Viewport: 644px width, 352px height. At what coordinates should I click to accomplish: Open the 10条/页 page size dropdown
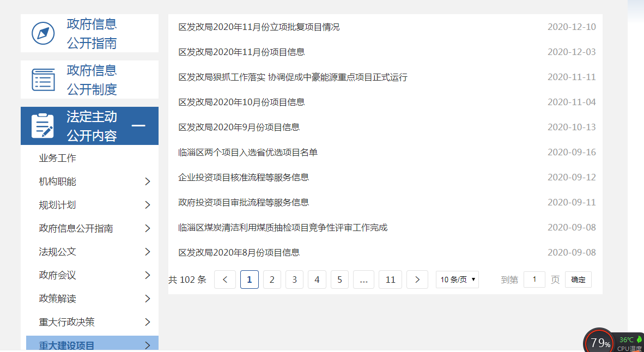(457, 280)
